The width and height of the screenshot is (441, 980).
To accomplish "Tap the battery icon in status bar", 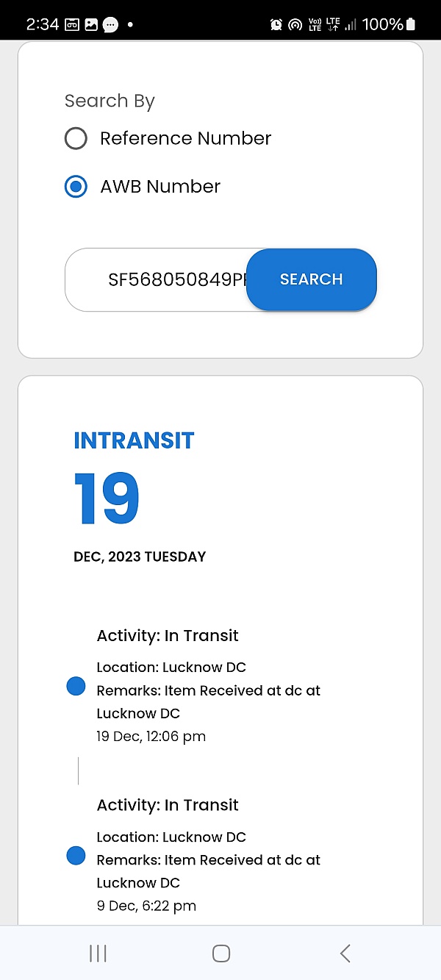I will coord(411,24).
